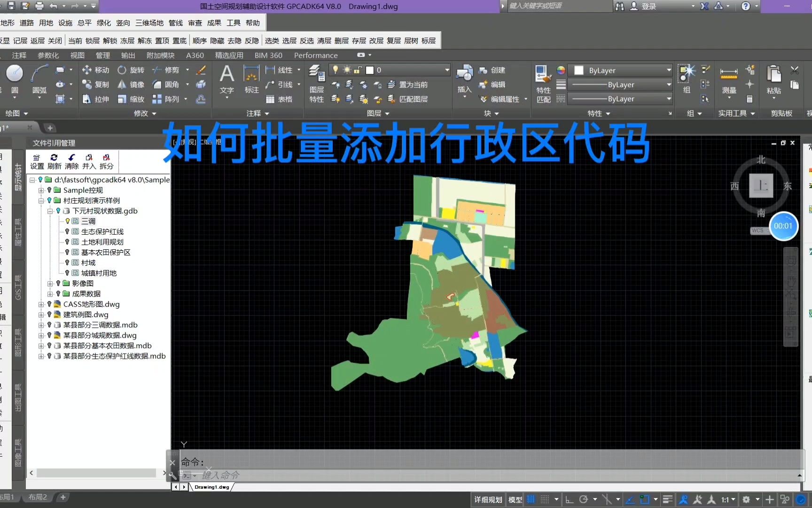Click 拆分 split in file reference panel
Viewport: 812px width, 508px height.
[x=106, y=162]
